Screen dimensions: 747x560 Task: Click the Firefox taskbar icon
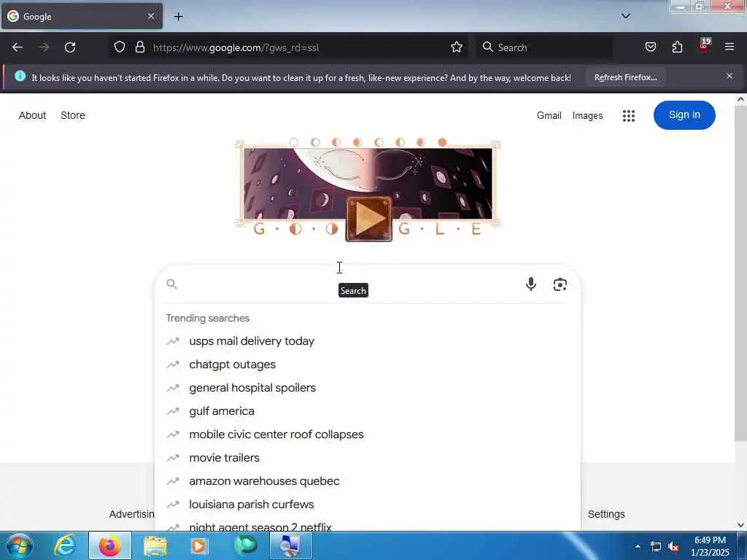[x=109, y=545]
